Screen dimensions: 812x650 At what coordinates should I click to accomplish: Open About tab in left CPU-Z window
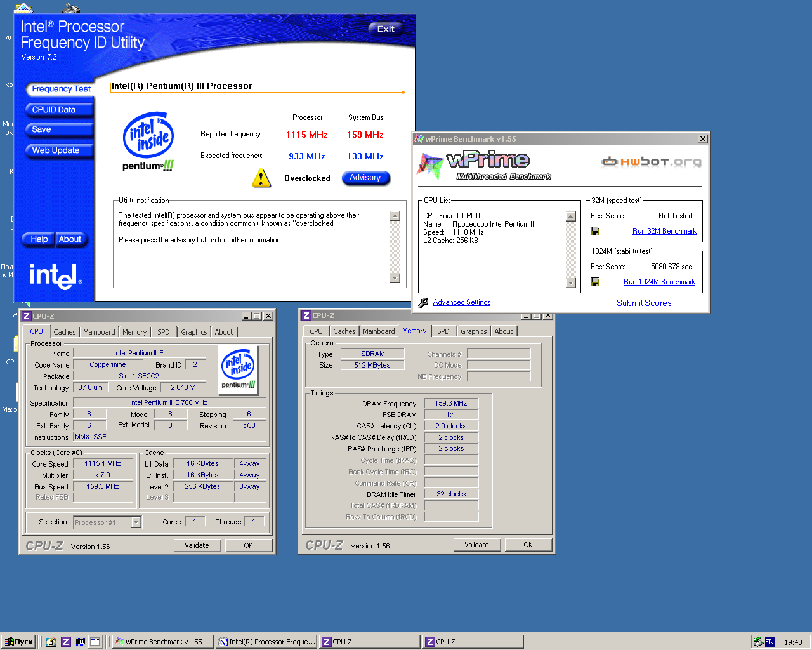click(x=223, y=332)
